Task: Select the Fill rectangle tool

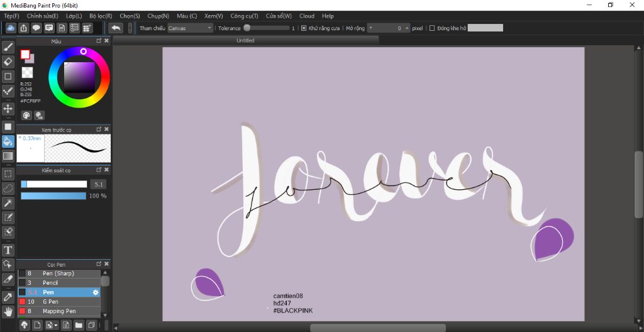Action: (8, 126)
